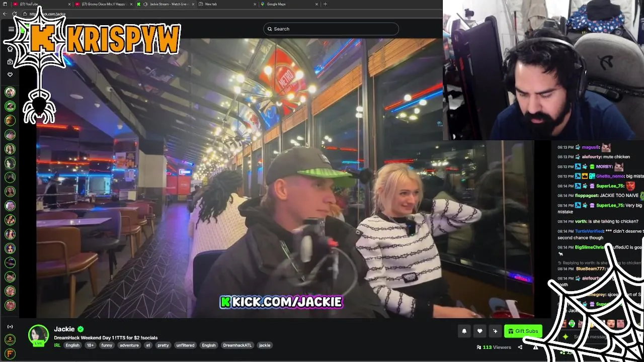
Task: Click the verified badge next to Jackie
Action: [80, 329]
